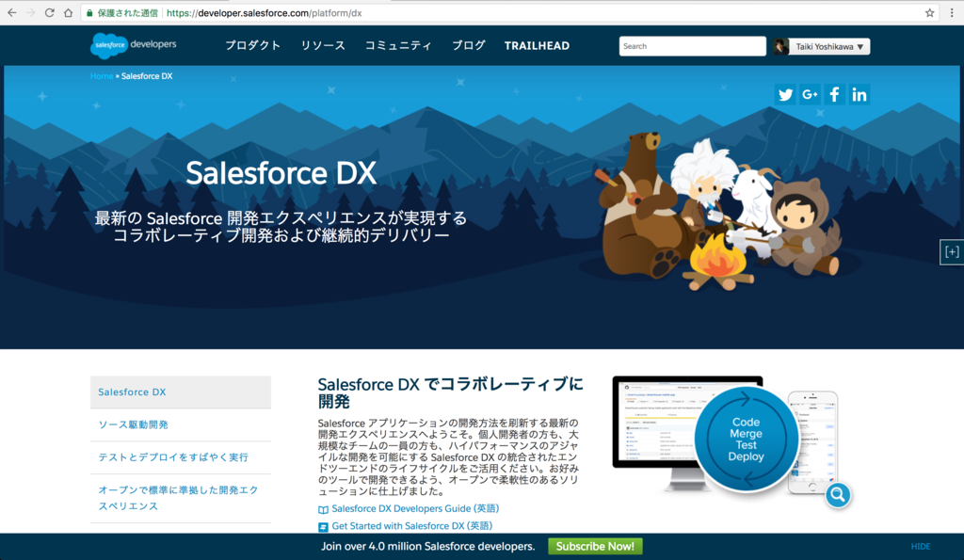The width and height of the screenshot is (964, 560).
Task: Hide the subscription banner via HIDE
Action: point(920,546)
